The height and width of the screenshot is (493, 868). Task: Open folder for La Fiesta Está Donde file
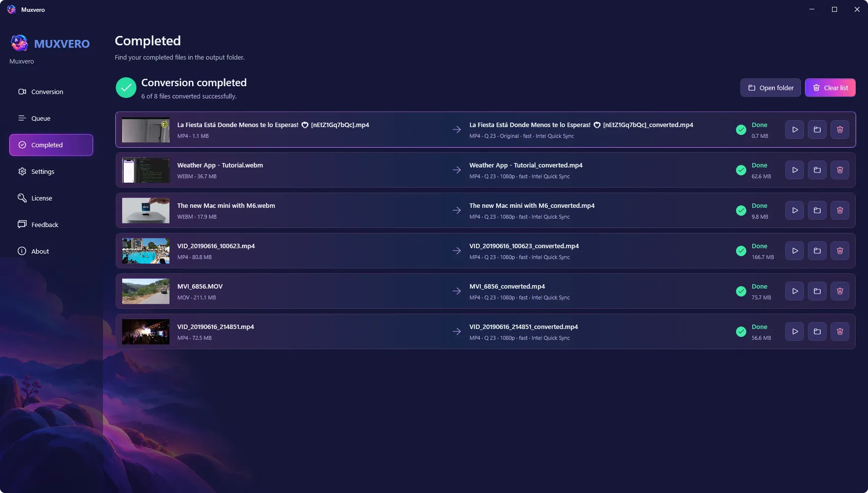point(817,130)
